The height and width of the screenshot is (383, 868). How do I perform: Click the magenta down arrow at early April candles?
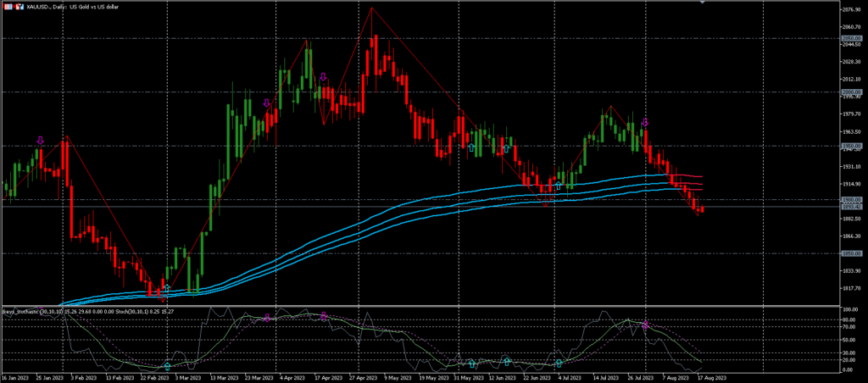click(x=266, y=103)
